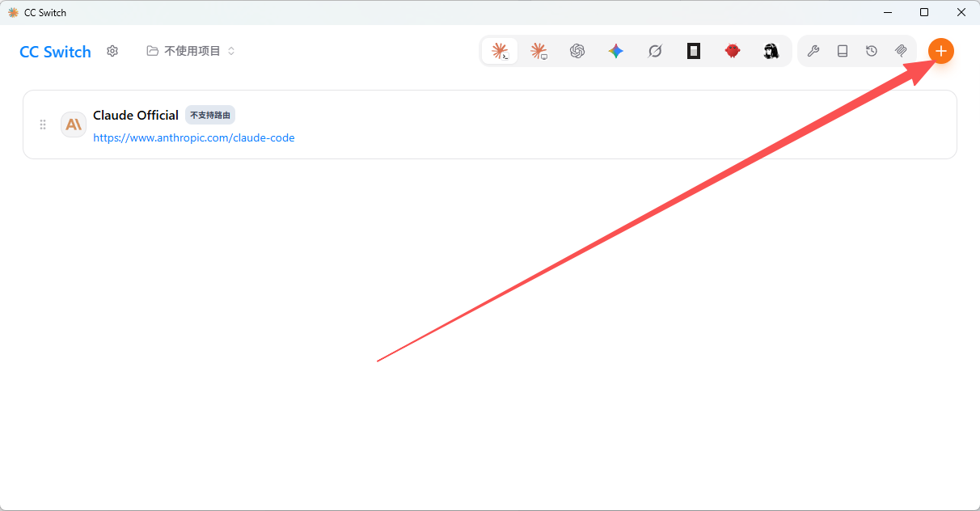
Task: Click the 不支持路由 badge
Action: coord(210,115)
